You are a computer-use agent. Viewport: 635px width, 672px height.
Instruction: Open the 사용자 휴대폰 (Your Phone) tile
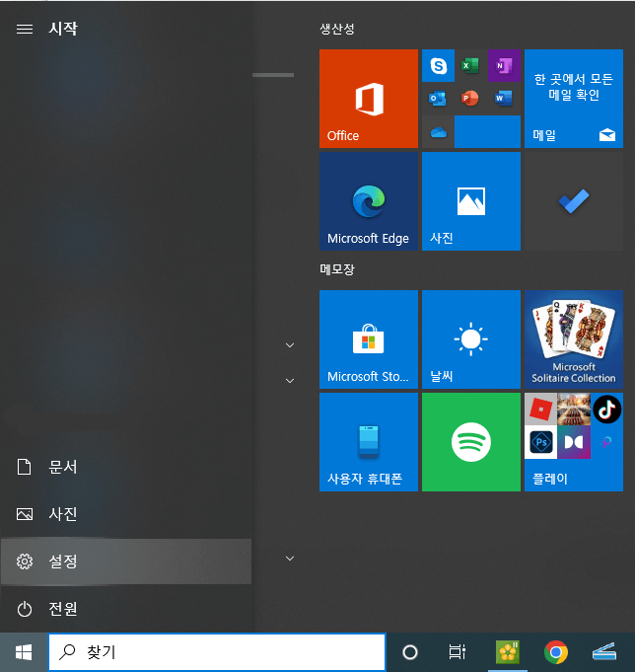(x=368, y=442)
